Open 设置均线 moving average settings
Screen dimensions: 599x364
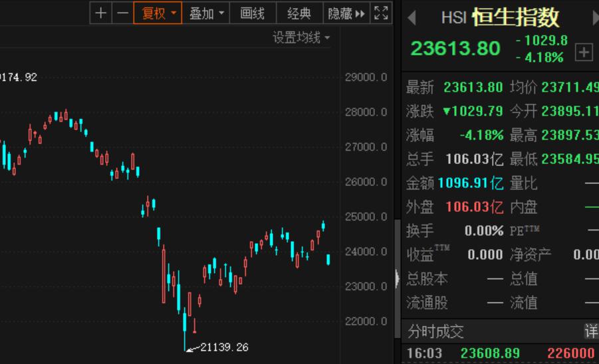point(300,37)
